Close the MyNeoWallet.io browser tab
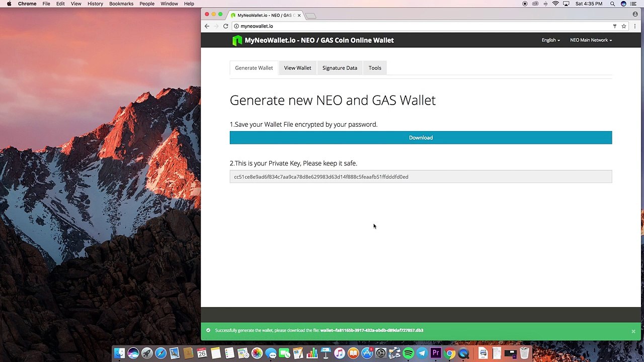This screenshot has height=362, width=644. coord(299,15)
